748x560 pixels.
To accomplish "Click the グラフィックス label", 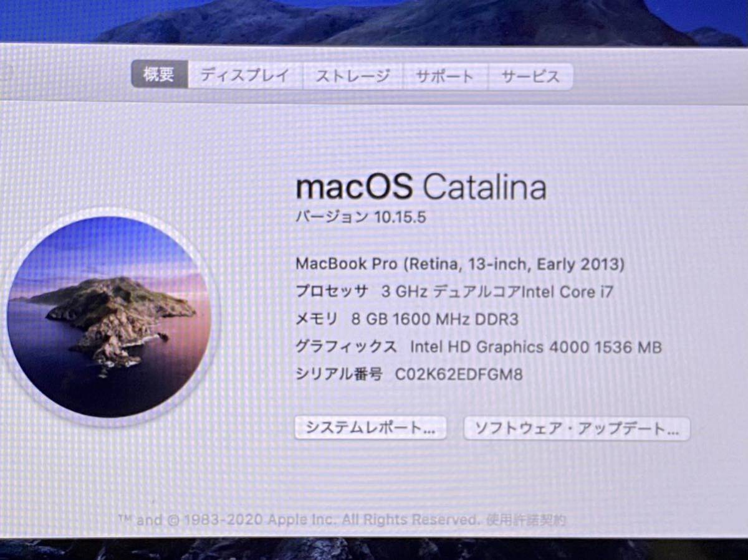I will 346,347.
